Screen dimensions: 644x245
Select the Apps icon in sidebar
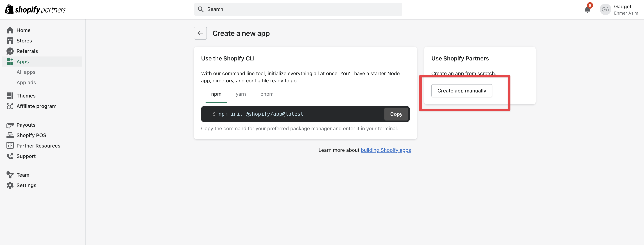(10, 62)
